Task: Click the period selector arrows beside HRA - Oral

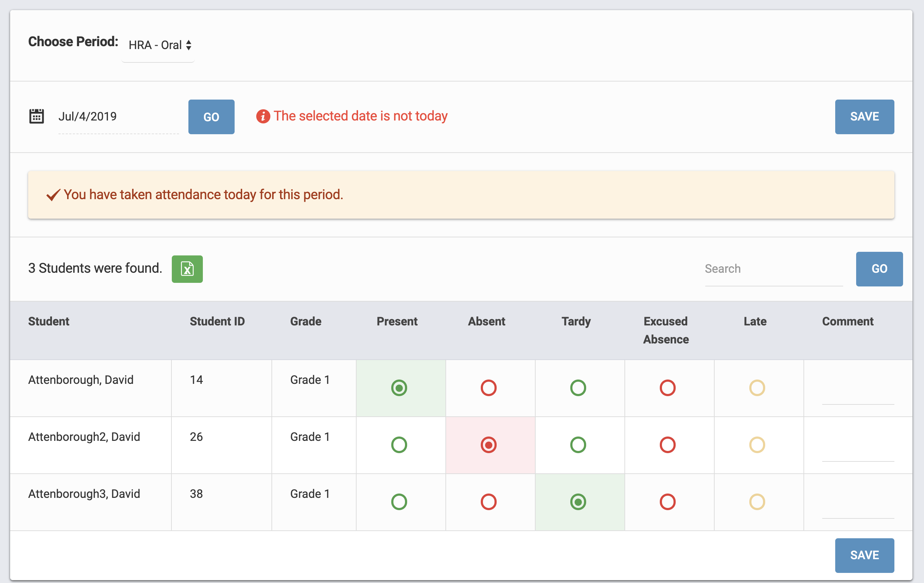Action: (188, 45)
